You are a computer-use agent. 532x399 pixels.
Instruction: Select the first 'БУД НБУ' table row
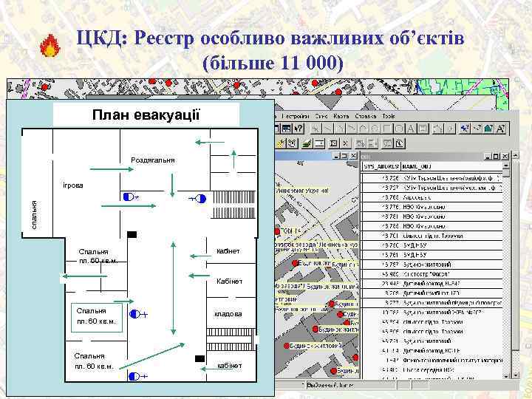point(432,245)
